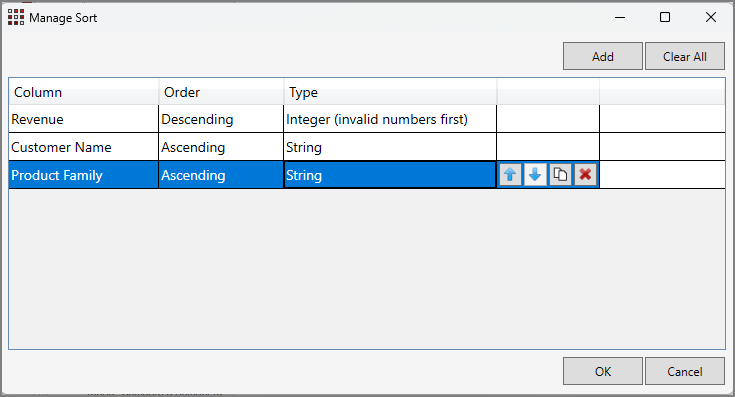Select the Product Family column cell
The image size is (735, 397).
point(83,175)
